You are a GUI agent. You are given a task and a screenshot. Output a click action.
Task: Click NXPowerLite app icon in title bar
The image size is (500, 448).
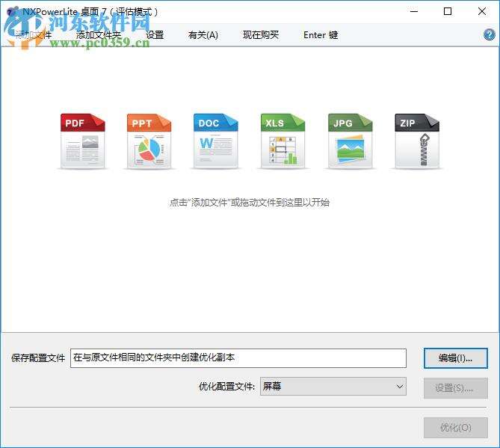coord(12,12)
